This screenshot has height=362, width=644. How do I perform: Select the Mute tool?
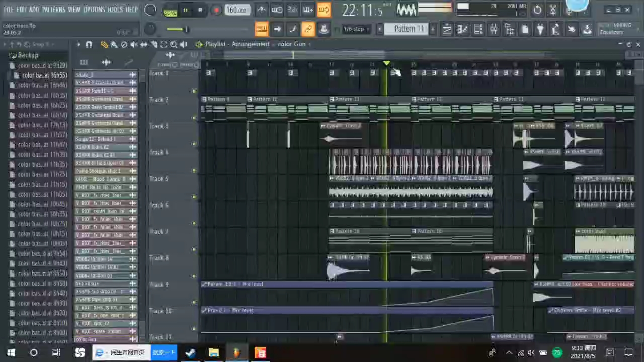click(x=134, y=45)
